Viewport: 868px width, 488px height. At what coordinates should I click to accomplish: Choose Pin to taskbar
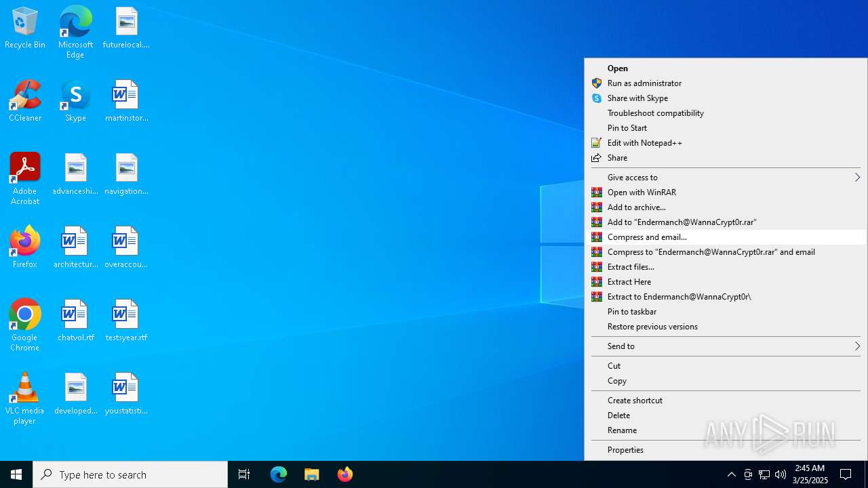coord(726,312)
